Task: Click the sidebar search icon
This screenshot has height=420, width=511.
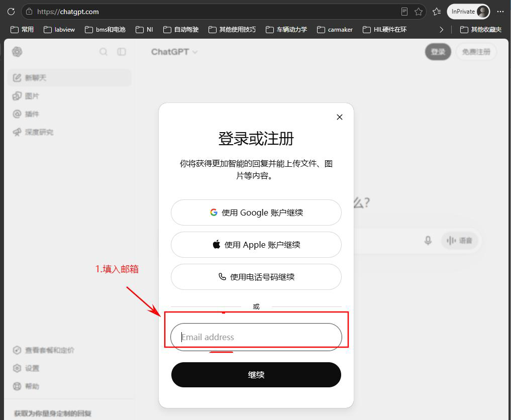Action: (x=104, y=52)
